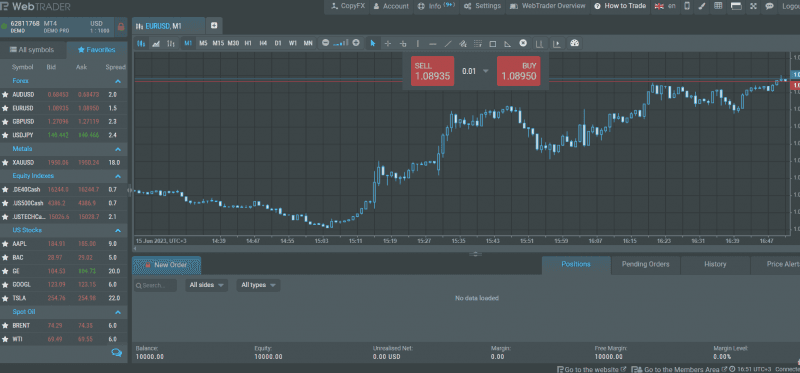Viewport: 800px width, 373px height.
Task: Select the rectangle shape tool
Action: point(493,43)
